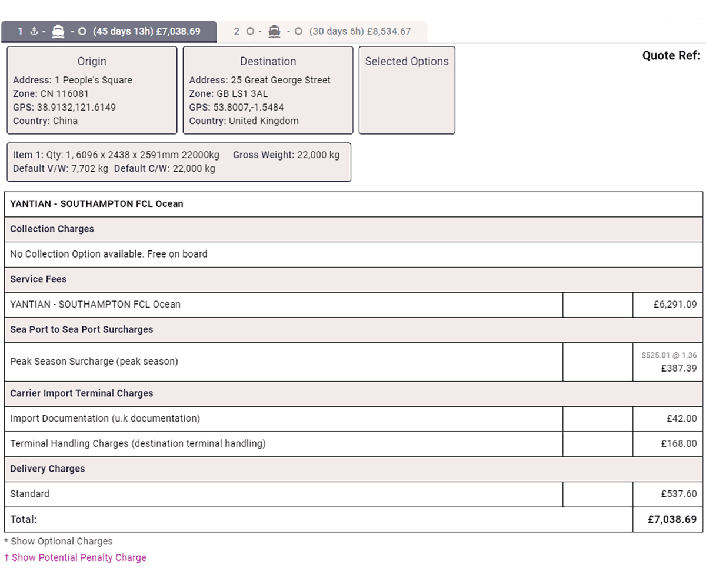Open the Selected Options panel

pyautogui.click(x=407, y=91)
